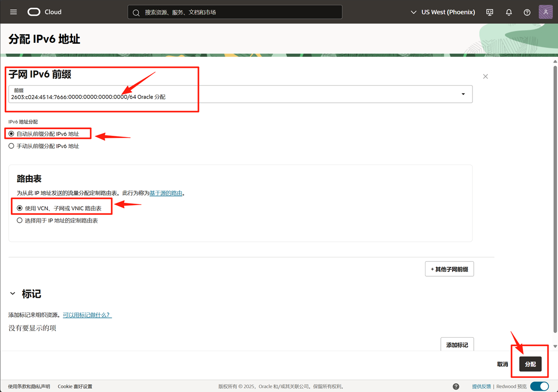The width and height of the screenshot is (558, 392).
Task: Open the hamburger navigation menu
Action: coord(13,12)
